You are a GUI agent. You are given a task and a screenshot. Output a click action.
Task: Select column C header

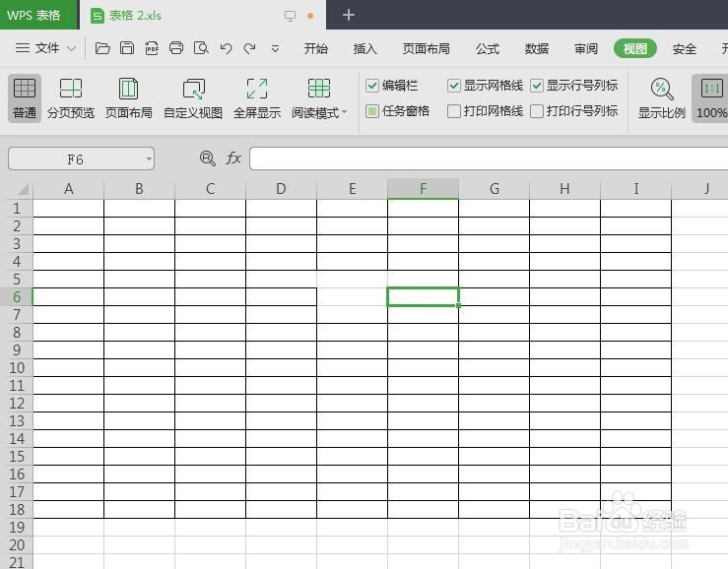210,189
